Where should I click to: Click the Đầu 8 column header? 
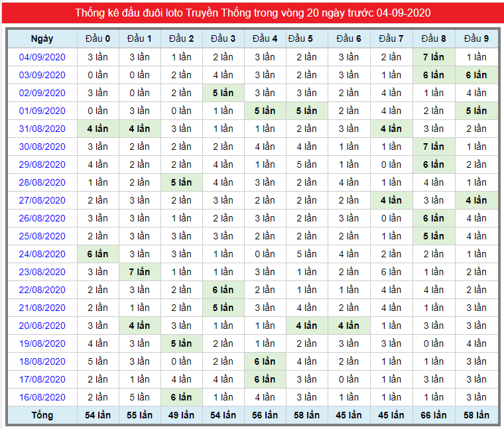(x=434, y=39)
